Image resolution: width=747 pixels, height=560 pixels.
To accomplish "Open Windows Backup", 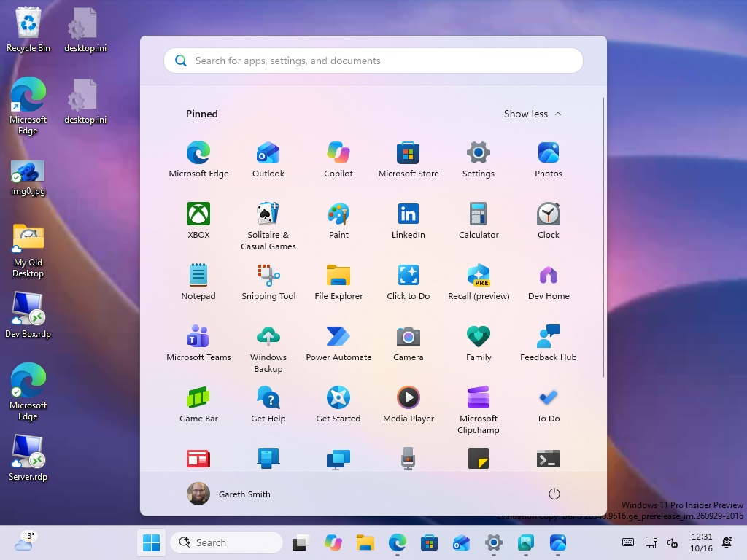I will click(x=268, y=349).
